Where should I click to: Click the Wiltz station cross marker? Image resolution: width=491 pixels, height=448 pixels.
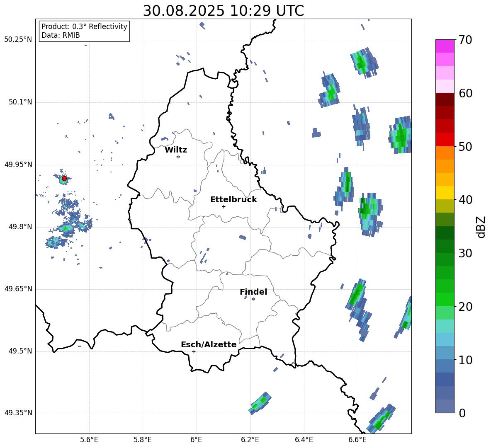[x=178, y=157]
